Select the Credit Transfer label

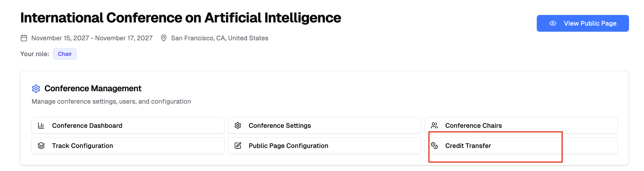tap(468, 146)
